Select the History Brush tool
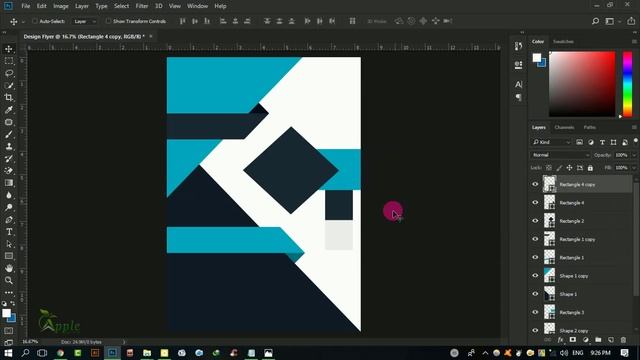640x360 pixels. click(9, 159)
